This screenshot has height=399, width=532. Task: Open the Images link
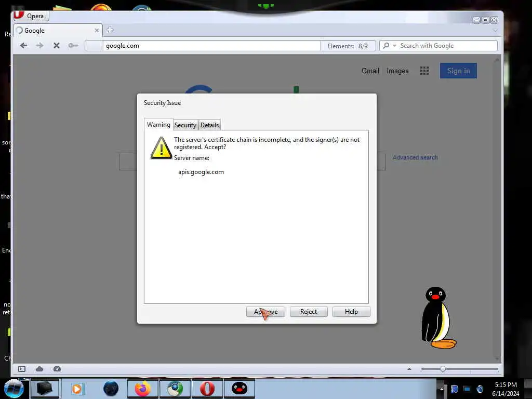coord(397,71)
